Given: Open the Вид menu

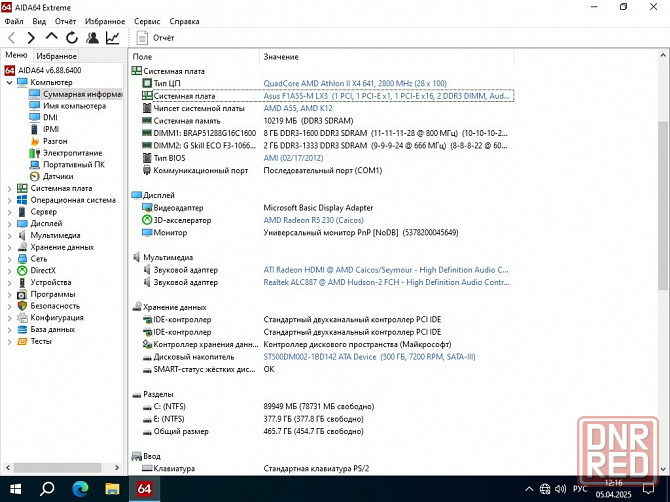Looking at the screenshot, I should [39, 21].
